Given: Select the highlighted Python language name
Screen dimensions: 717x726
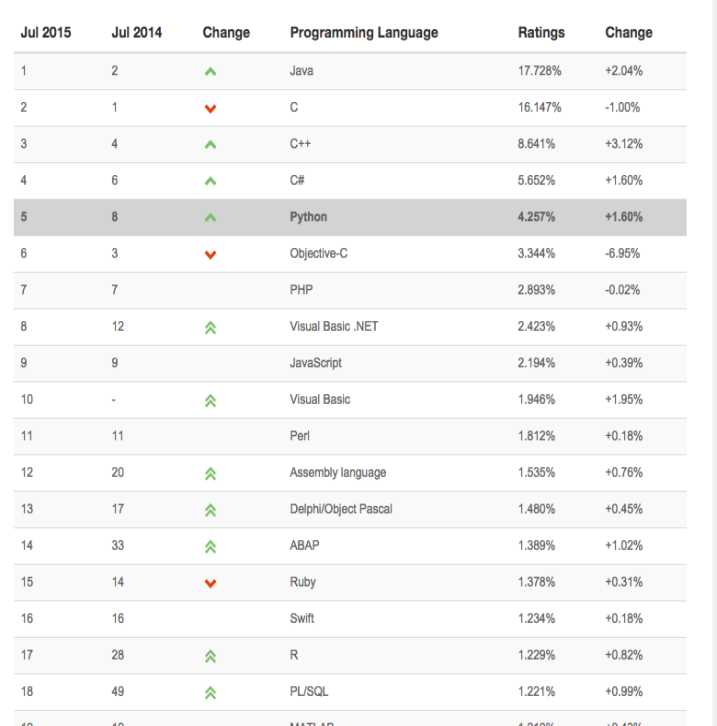Looking at the screenshot, I should pyautogui.click(x=308, y=217).
